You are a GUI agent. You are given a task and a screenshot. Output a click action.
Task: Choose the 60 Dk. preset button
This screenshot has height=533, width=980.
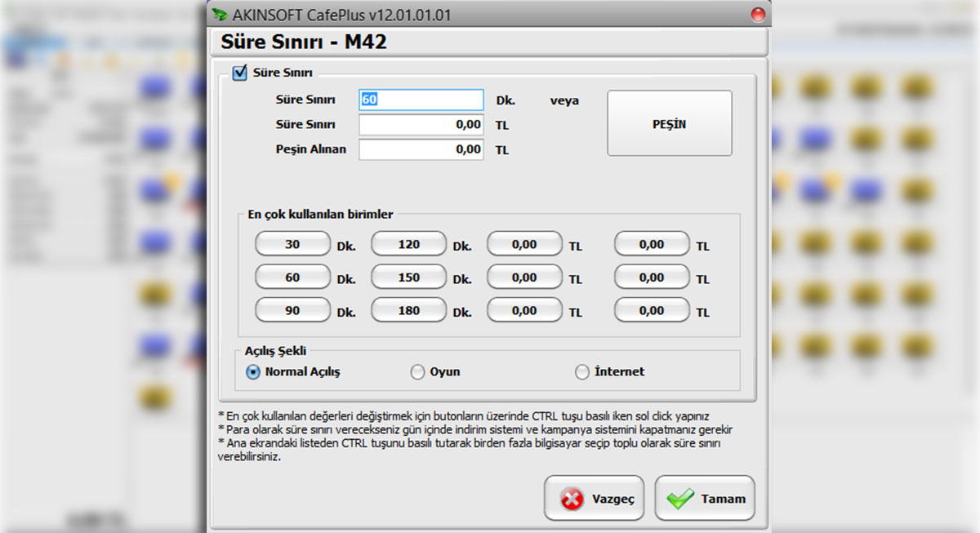292,278
